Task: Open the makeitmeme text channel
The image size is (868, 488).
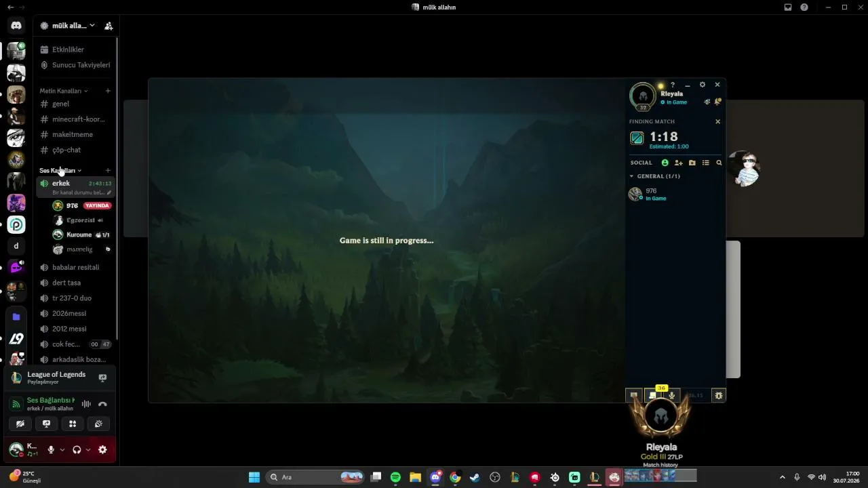Action: [75, 134]
